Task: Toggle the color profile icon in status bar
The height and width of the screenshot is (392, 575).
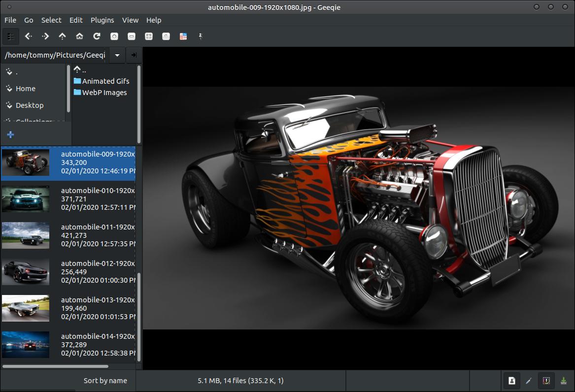Action: (546, 381)
